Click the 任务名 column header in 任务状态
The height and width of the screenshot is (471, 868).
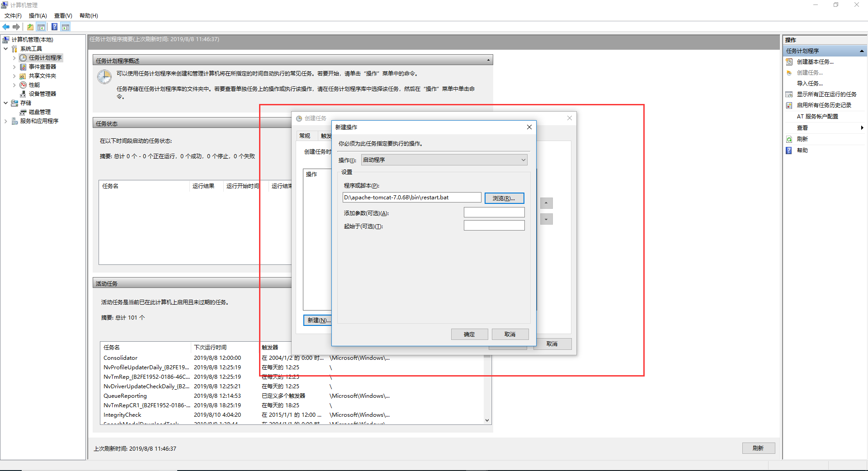pos(144,186)
